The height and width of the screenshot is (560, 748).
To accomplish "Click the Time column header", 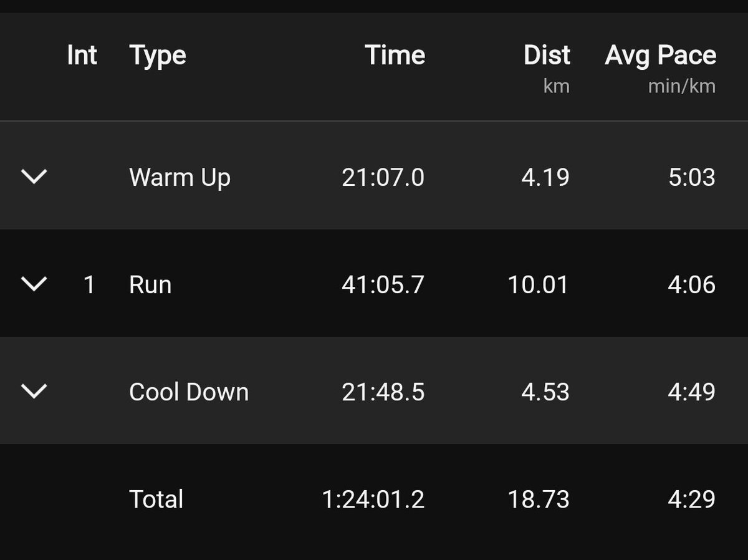I will click(x=395, y=56).
